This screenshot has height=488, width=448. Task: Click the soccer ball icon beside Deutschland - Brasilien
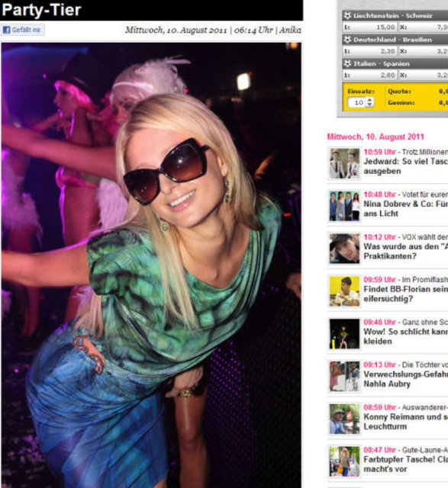pos(347,40)
